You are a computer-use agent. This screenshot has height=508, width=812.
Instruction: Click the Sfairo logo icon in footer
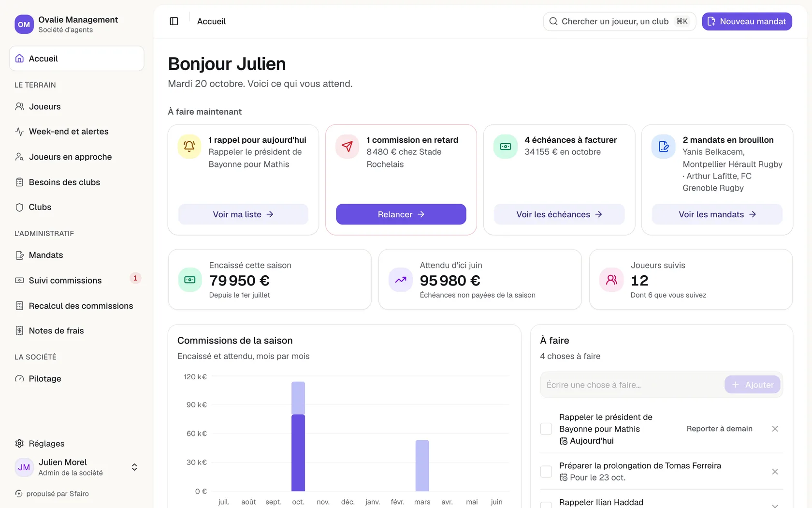(x=19, y=493)
